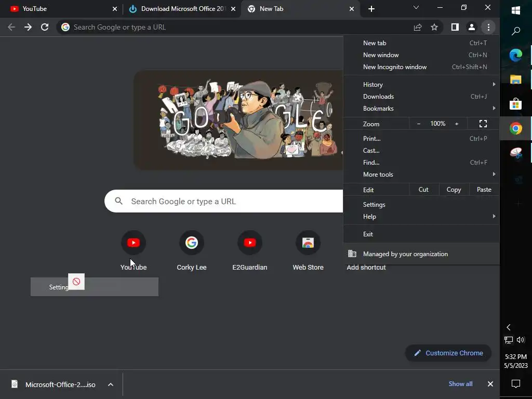
Task: Open the profile avatar icon
Action: (x=472, y=27)
